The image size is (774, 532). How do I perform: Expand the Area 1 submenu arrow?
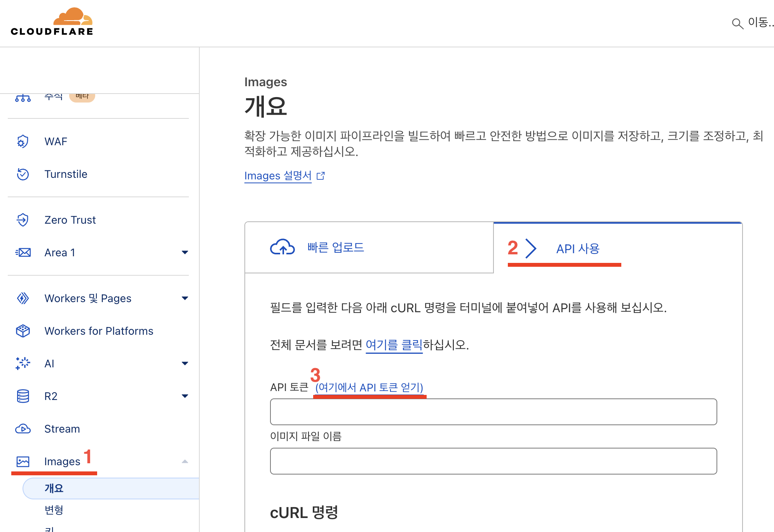click(x=185, y=252)
